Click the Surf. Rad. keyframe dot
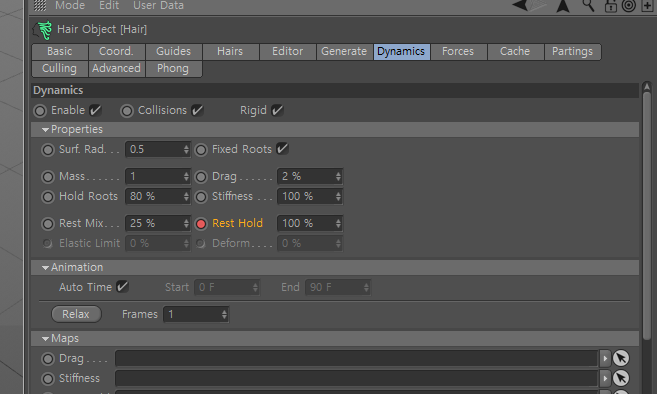 [x=48, y=150]
